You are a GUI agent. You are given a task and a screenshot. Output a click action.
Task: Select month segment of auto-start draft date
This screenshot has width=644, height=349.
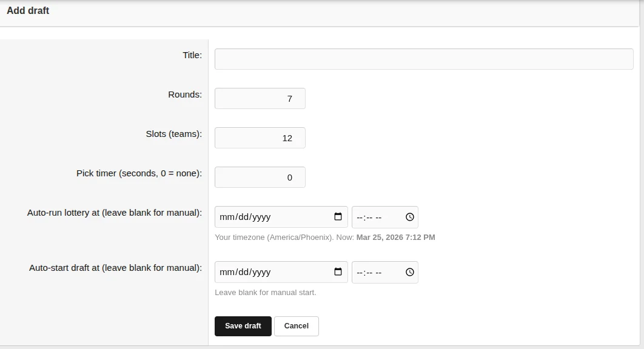click(226, 272)
